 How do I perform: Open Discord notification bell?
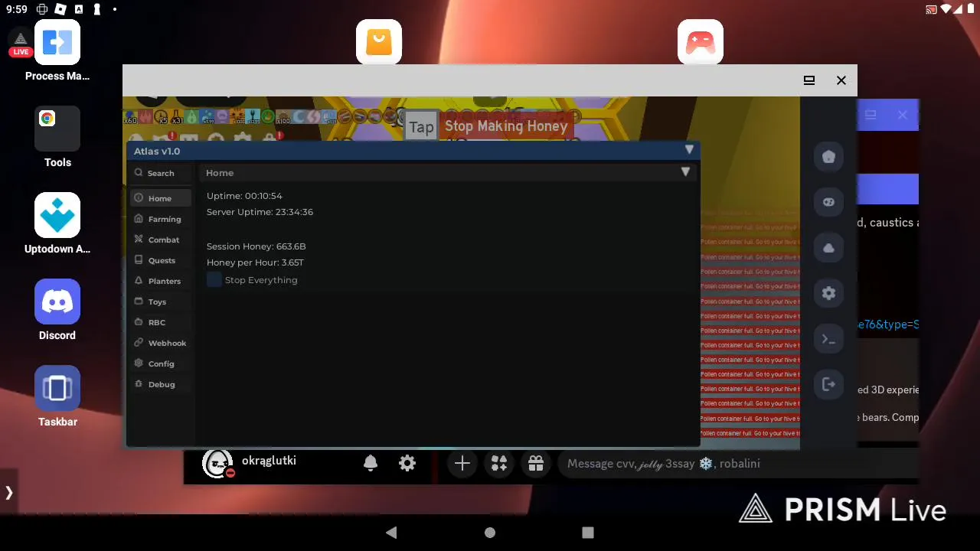tap(371, 463)
